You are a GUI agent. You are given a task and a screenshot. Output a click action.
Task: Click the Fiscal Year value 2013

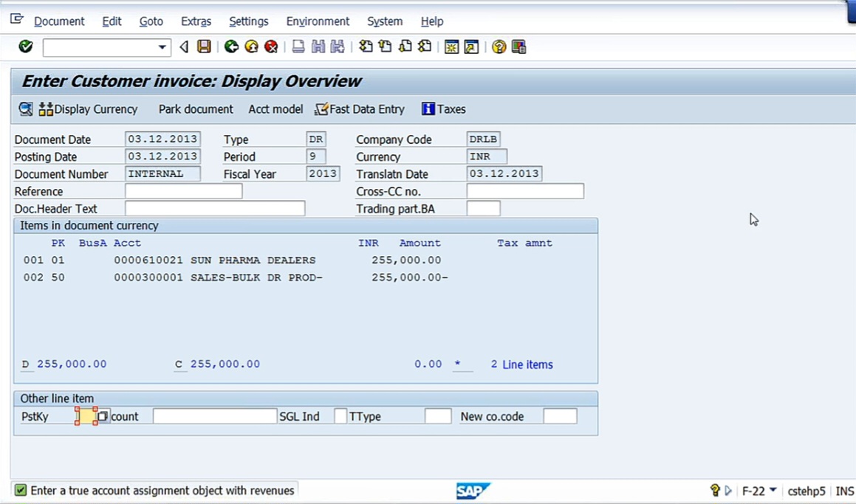(x=323, y=174)
